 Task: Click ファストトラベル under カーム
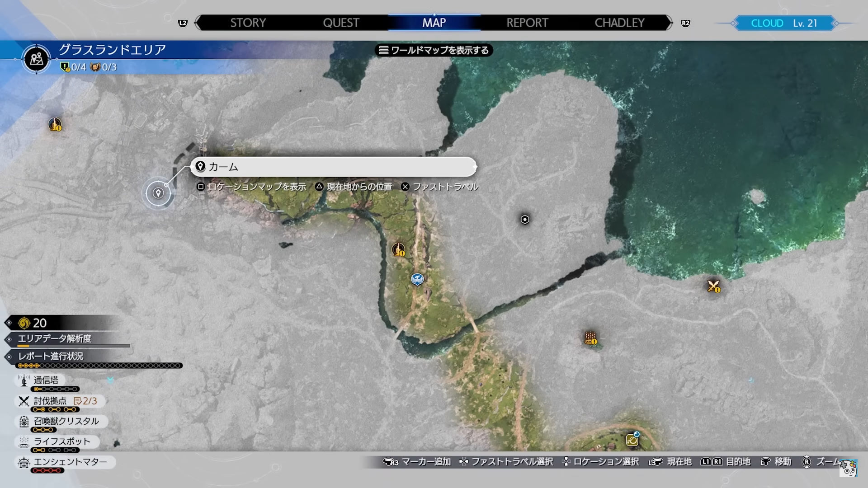pos(445,187)
